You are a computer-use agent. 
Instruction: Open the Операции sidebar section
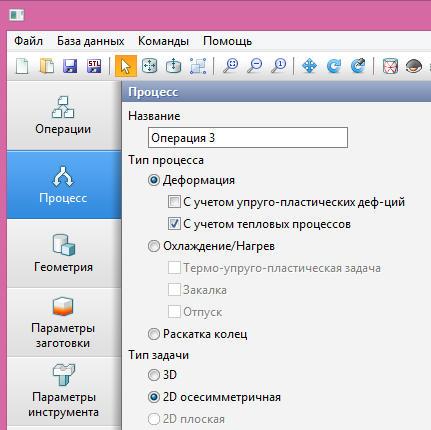(x=63, y=115)
